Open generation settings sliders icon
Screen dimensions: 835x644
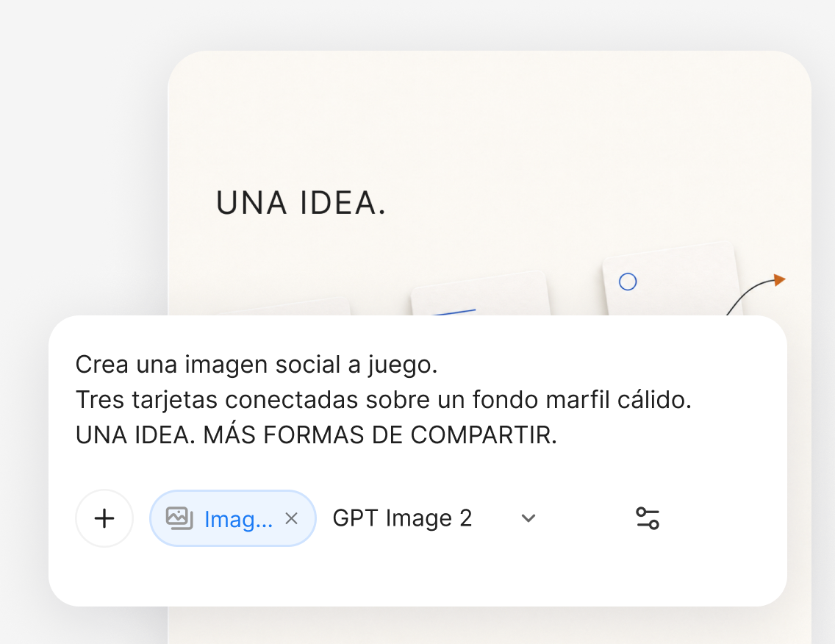pyautogui.click(x=648, y=518)
